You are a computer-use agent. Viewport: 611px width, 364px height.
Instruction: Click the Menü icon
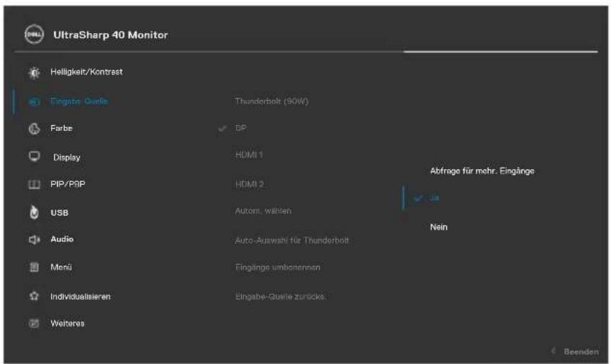pyautogui.click(x=34, y=267)
